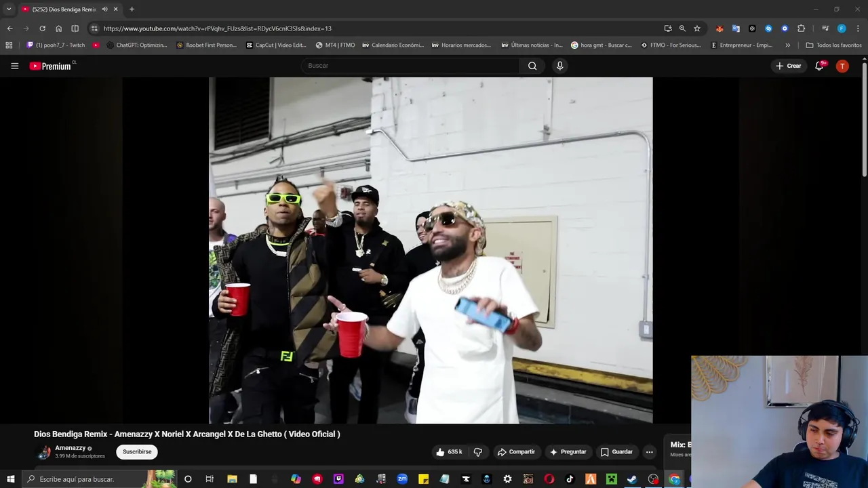Screen dimensions: 868x488
Task: Open TikTok from the taskbar
Action: pyautogui.click(x=570, y=479)
